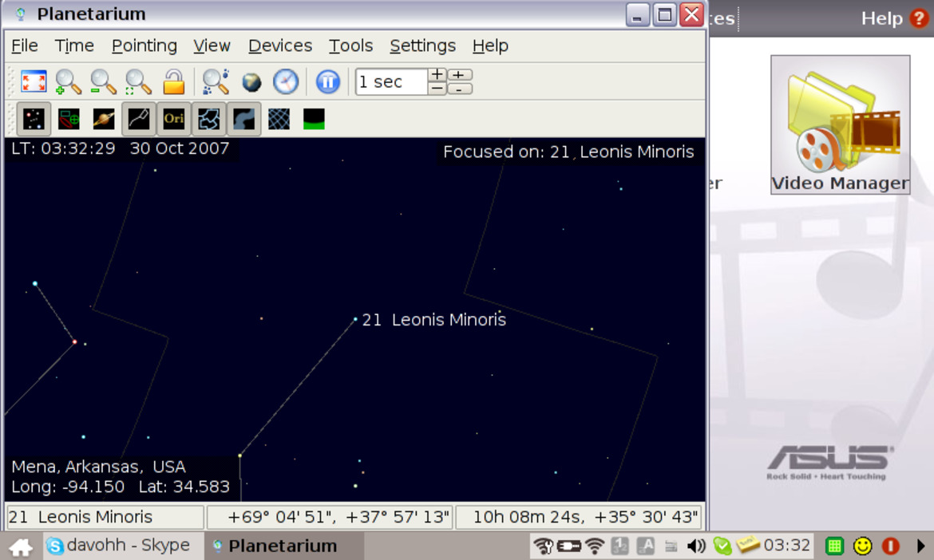
Task: Toggle coordinate grid display
Action: 279,119
